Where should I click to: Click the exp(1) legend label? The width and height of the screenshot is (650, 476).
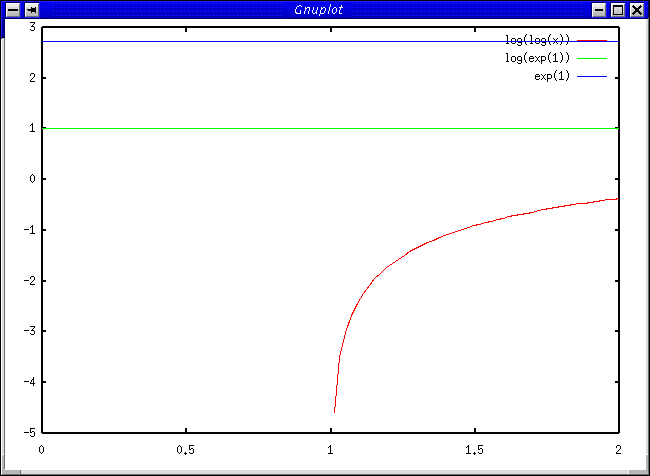coord(552,76)
